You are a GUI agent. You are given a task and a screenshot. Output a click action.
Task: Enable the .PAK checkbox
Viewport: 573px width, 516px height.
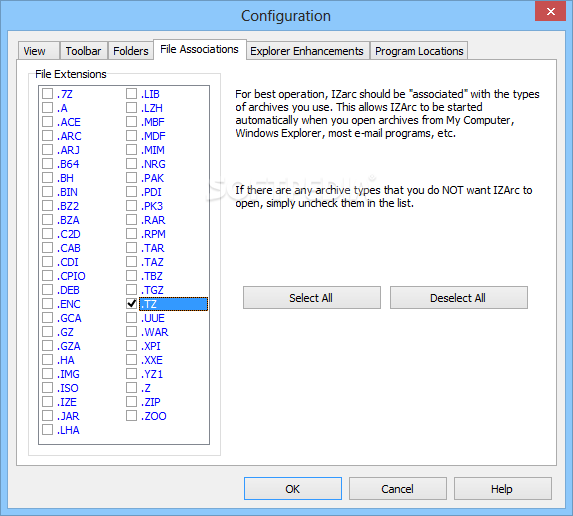coord(132,178)
